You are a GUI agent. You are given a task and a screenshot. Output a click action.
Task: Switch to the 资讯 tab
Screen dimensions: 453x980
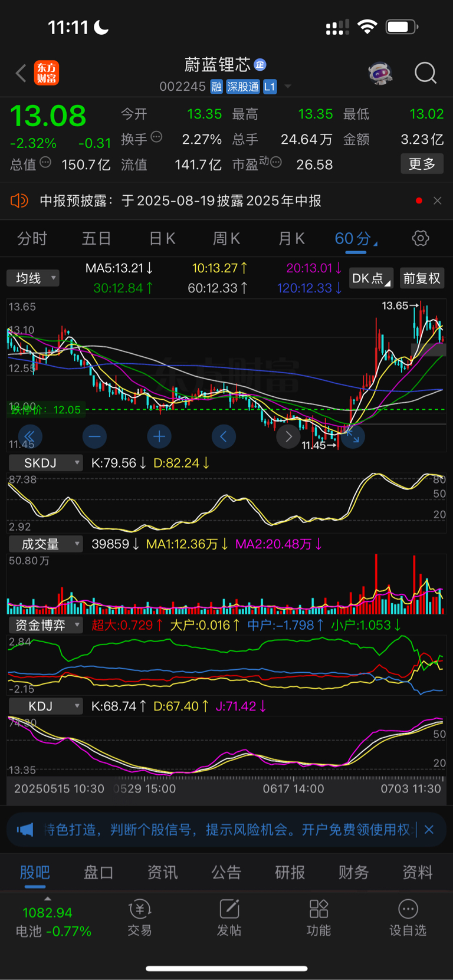coord(162,872)
